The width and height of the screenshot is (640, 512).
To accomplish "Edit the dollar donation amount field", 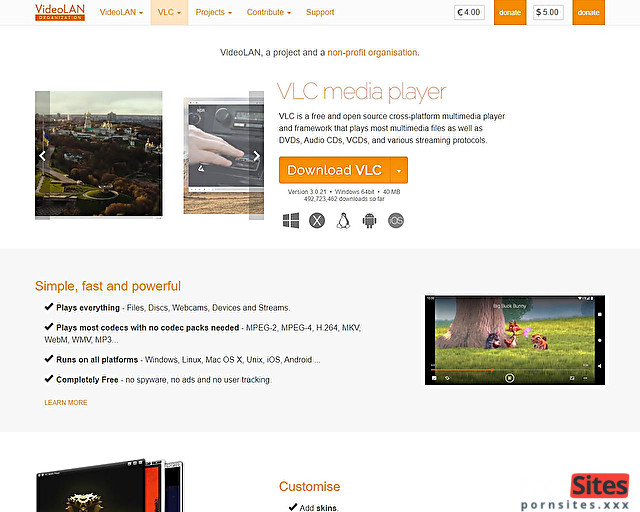I will (548, 12).
